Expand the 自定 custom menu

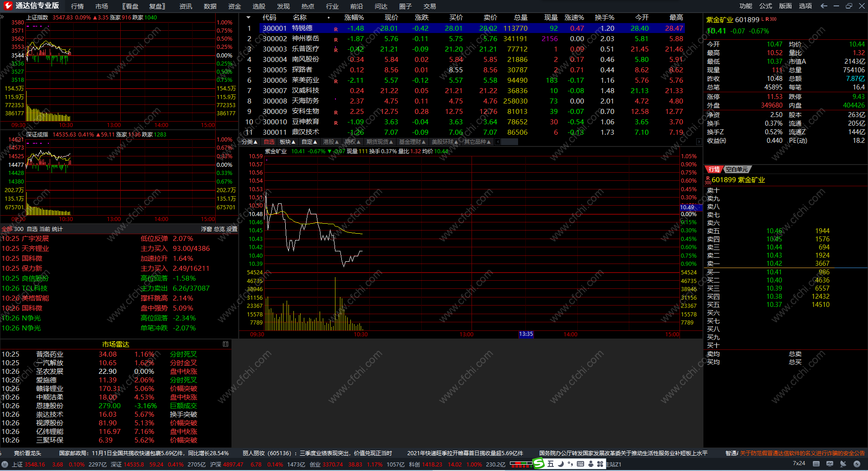(309, 142)
